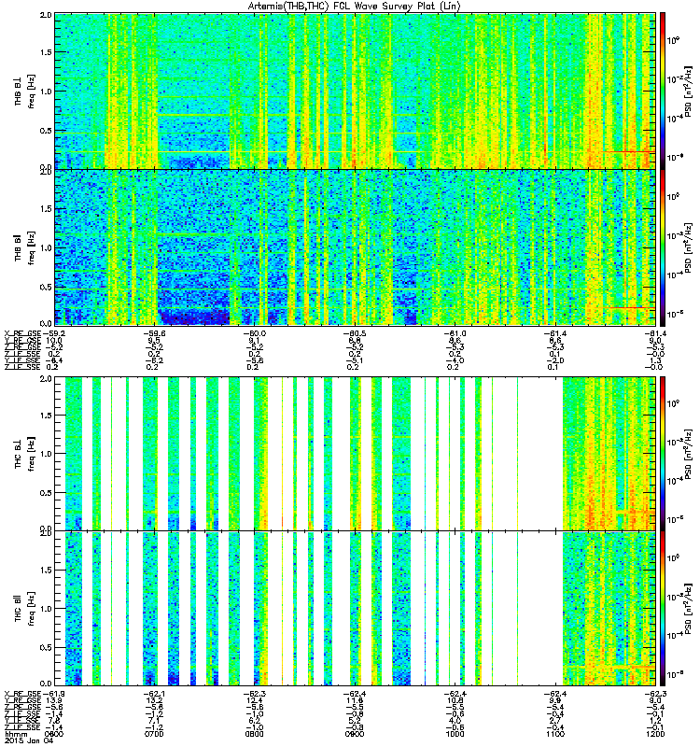Click the X_RE_GSE value '-59.6'
The width and height of the screenshot is (700, 747).
(154, 334)
